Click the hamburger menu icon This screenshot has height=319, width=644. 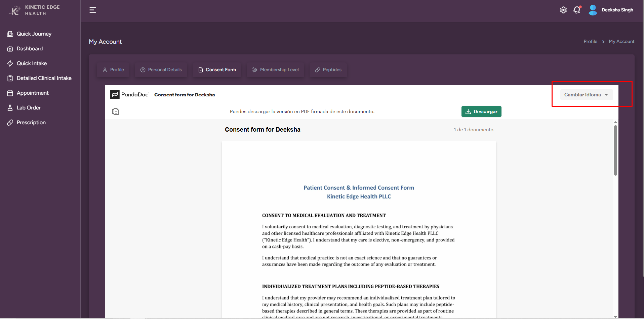(93, 10)
